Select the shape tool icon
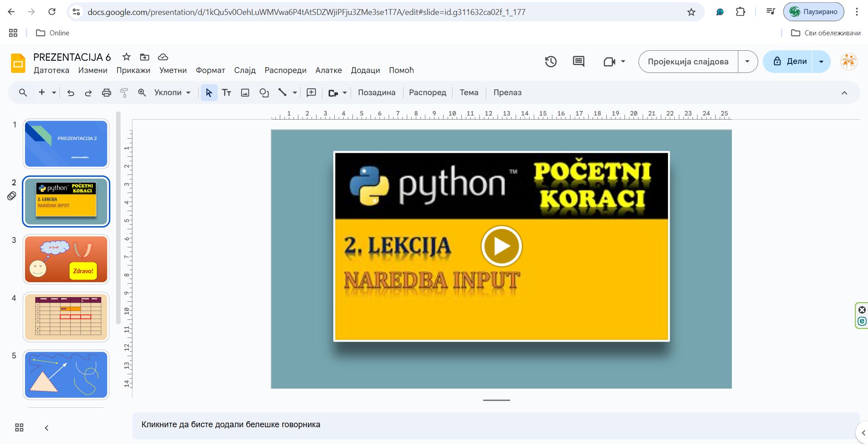The height and width of the screenshot is (444, 868). tap(264, 93)
